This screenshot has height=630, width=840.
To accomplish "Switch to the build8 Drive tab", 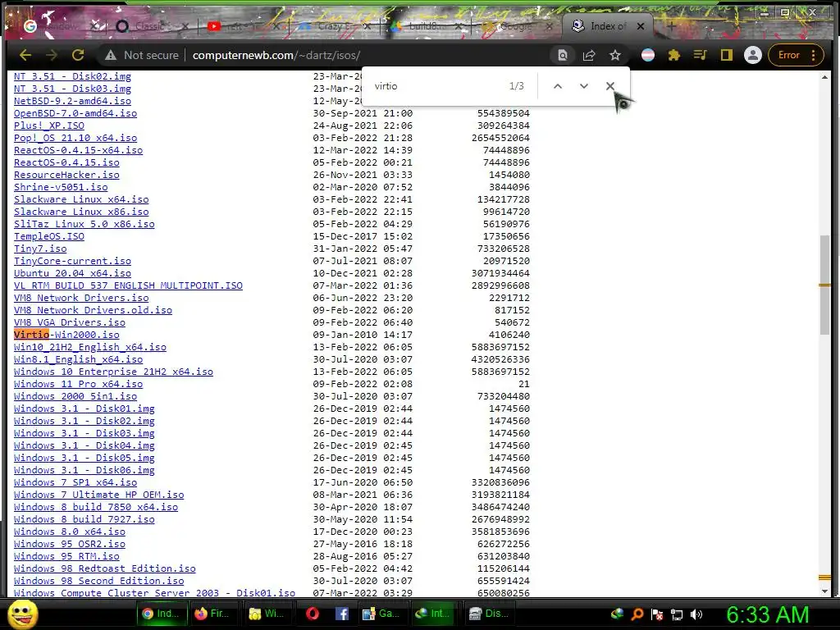I will tap(424, 25).
